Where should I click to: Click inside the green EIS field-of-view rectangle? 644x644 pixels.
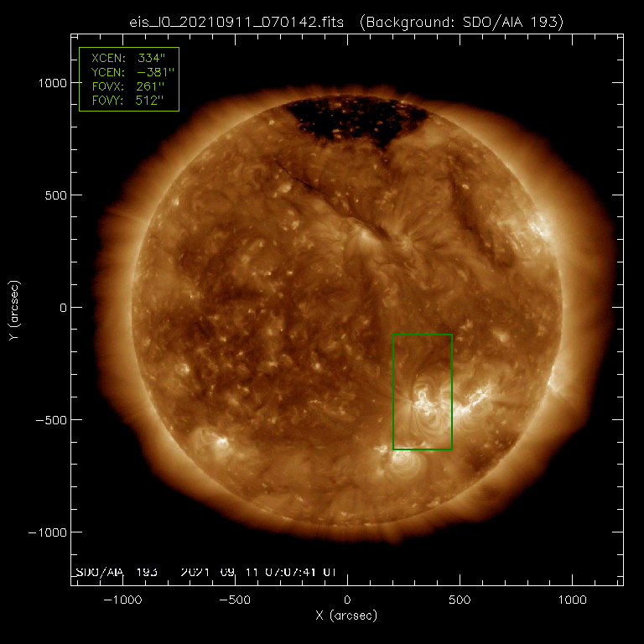pyautogui.click(x=423, y=369)
